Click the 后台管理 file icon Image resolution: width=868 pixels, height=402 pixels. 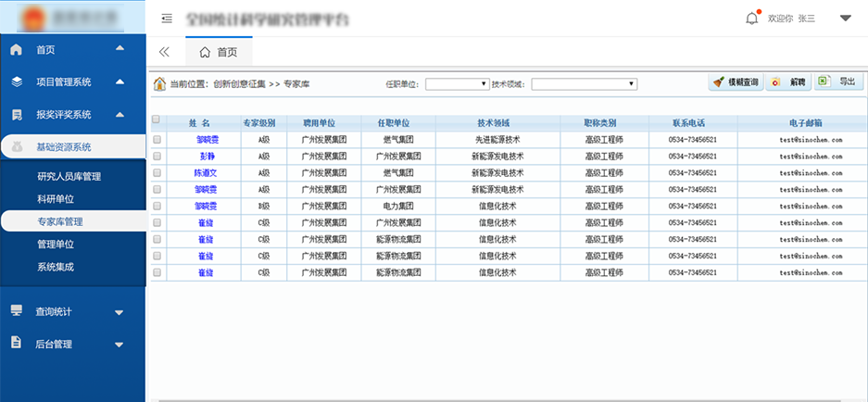click(x=16, y=344)
